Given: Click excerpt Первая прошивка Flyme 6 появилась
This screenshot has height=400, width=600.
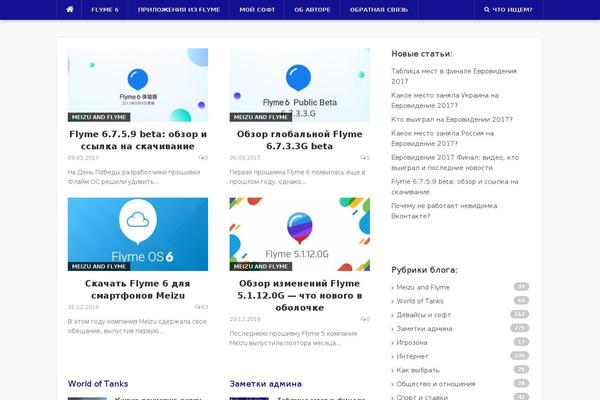Looking at the screenshot, I should pos(297,177).
